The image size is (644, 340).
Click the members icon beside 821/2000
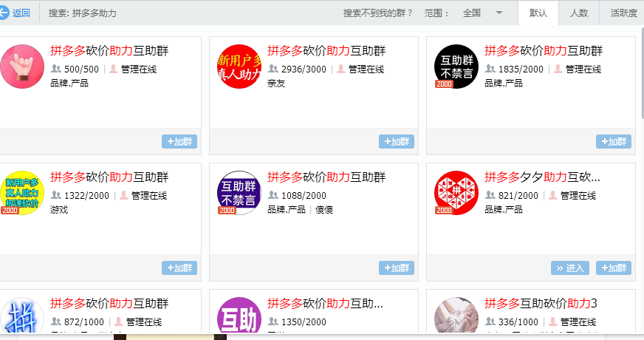490,195
